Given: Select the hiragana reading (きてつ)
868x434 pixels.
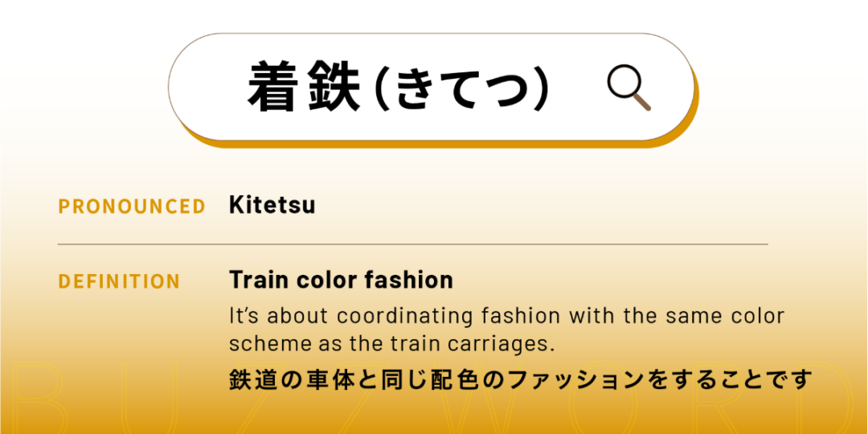Looking at the screenshot, I should 464,88.
